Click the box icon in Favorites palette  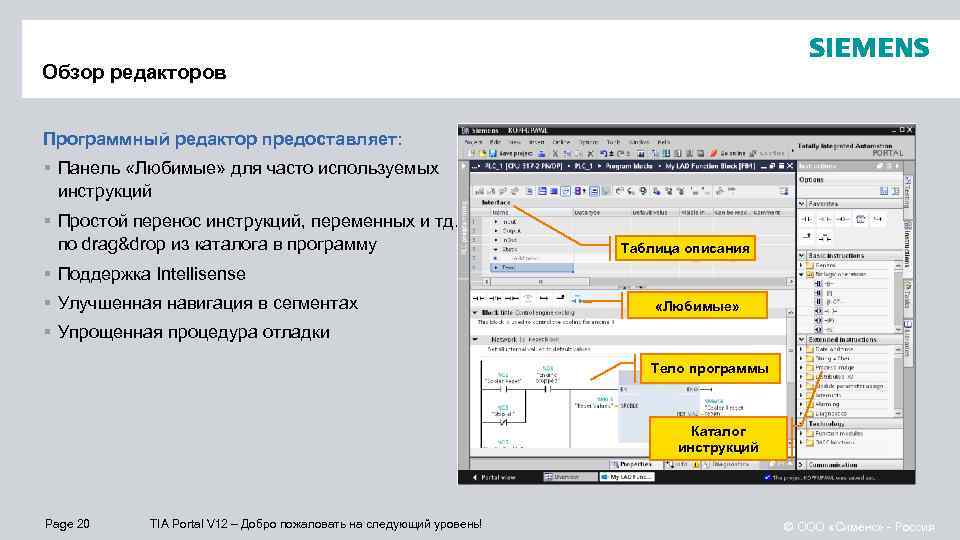click(861, 219)
